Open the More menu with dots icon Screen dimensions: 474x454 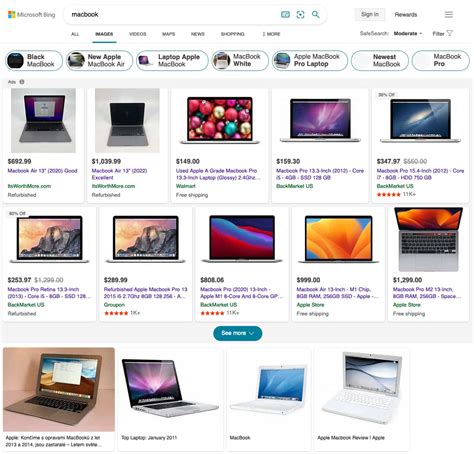click(271, 34)
